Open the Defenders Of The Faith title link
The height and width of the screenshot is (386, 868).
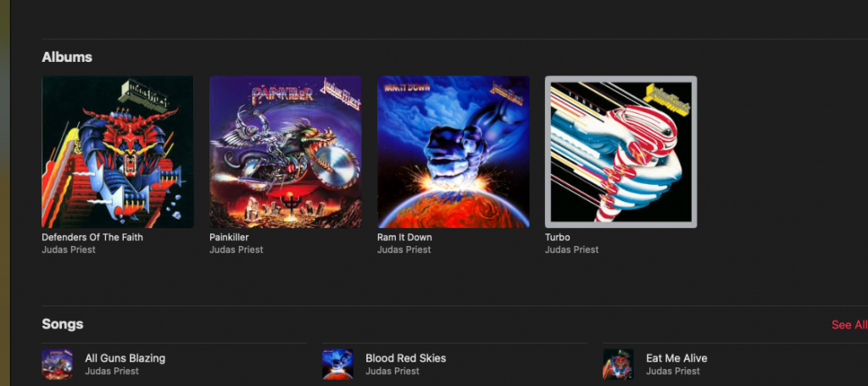click(x=92, y=237)
